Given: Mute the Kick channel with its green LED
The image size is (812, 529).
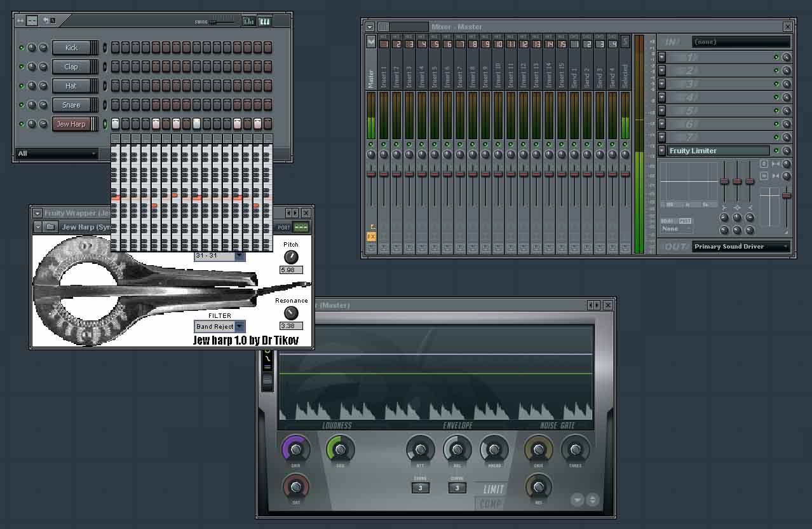Looking at the screenshot, I should point(21,48).
